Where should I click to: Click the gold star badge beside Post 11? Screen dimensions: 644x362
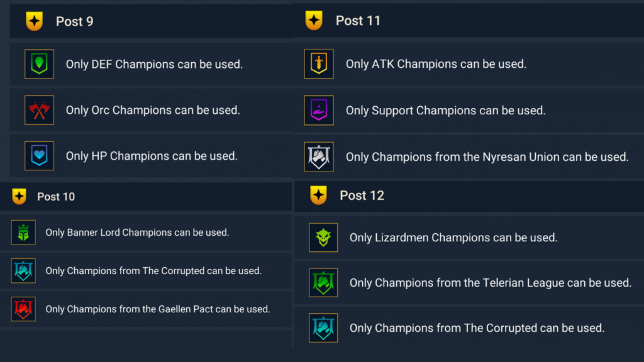coord(314,21)
